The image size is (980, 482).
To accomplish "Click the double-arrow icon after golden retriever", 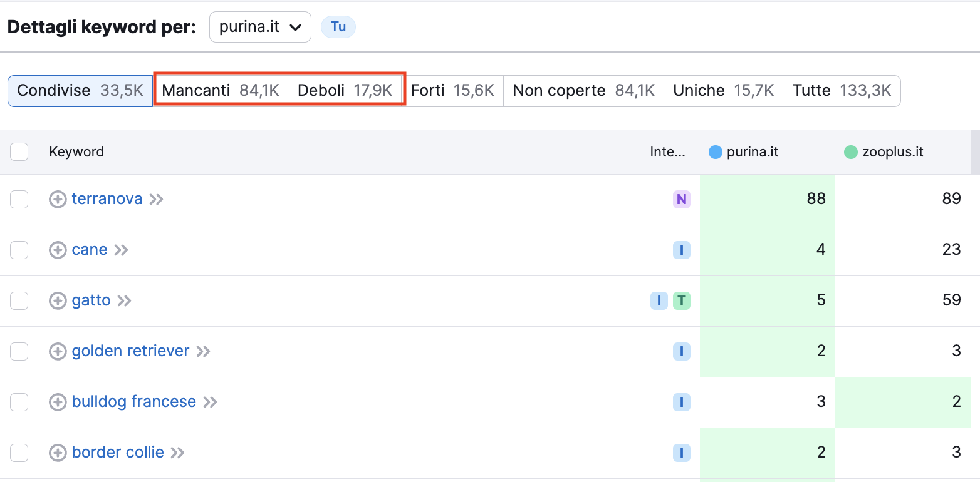I will click(x=202, y=351).
